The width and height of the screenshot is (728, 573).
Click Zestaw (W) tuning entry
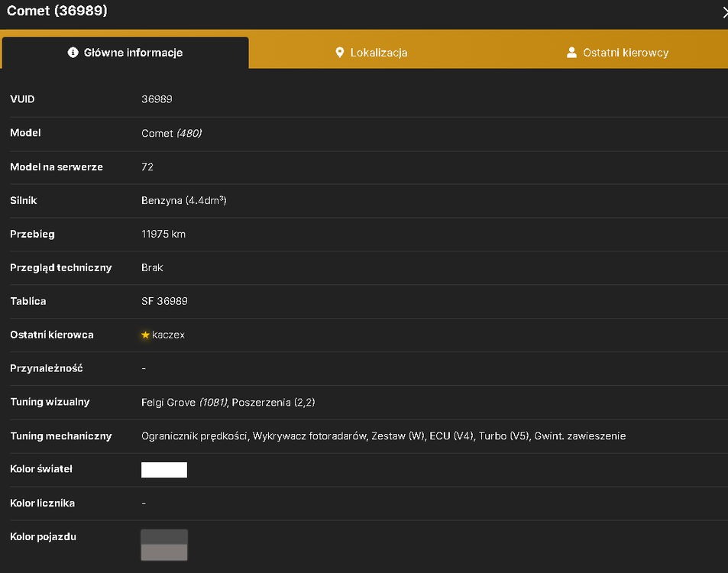click(x=398, y=436)
